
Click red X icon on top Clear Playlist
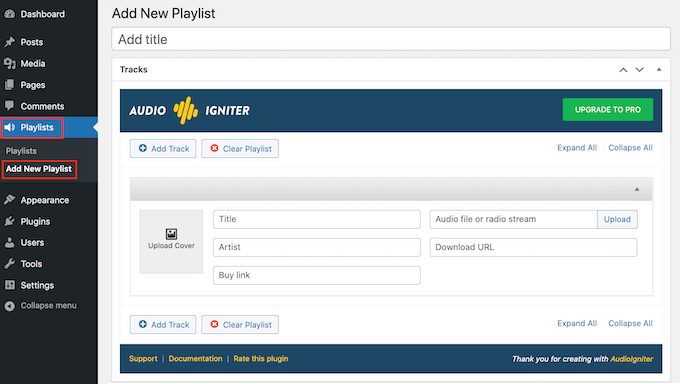(x=214, y=148)
